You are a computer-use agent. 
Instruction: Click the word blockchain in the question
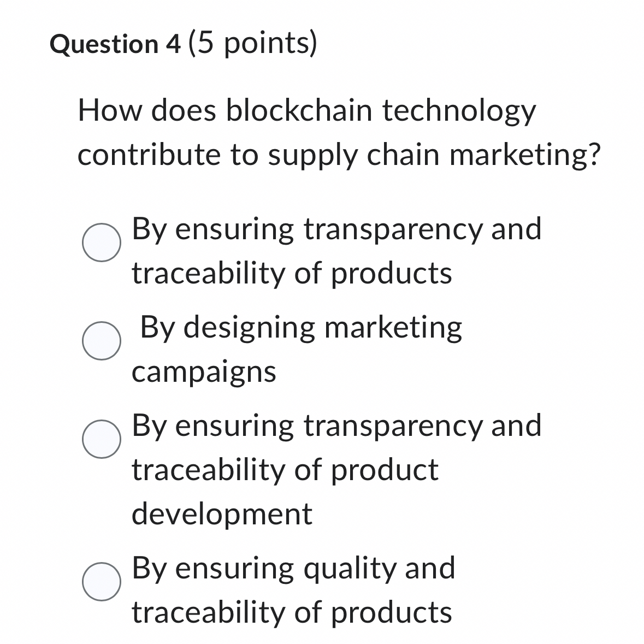coord(299,110)
